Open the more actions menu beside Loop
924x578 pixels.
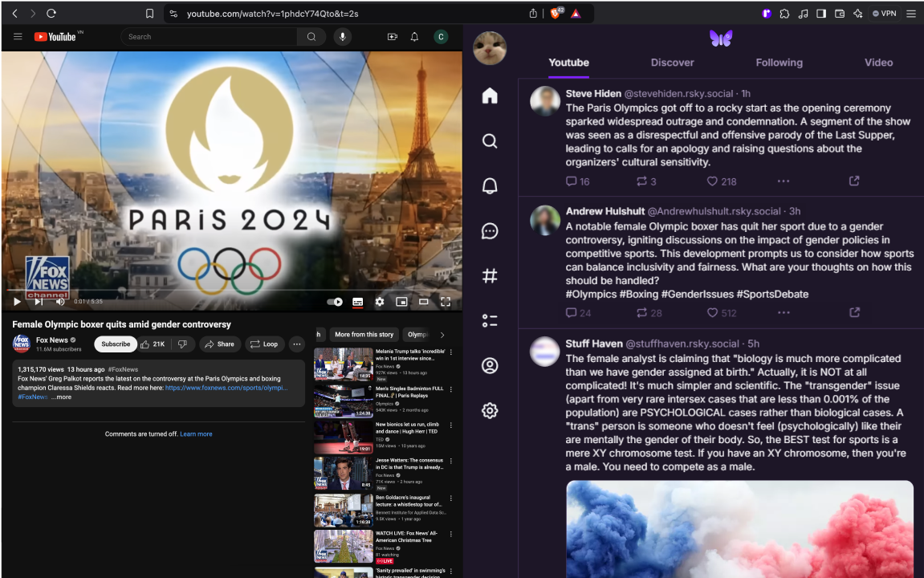[x=297, y=344]
